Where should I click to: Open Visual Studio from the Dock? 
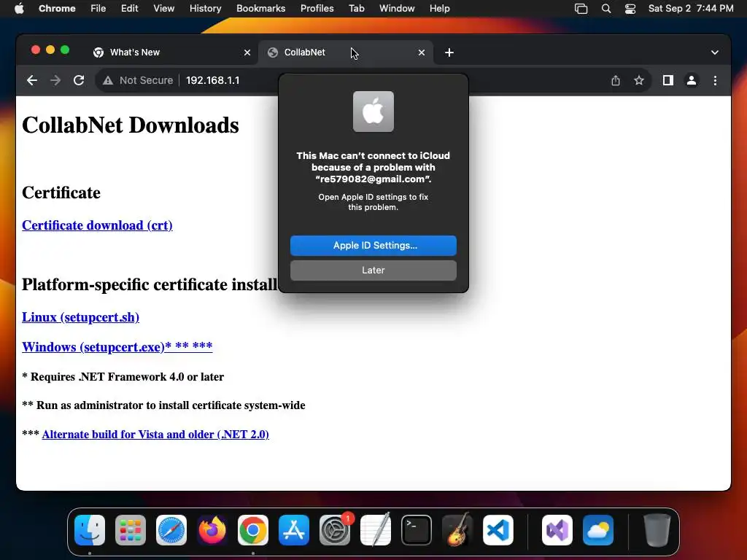557,530
